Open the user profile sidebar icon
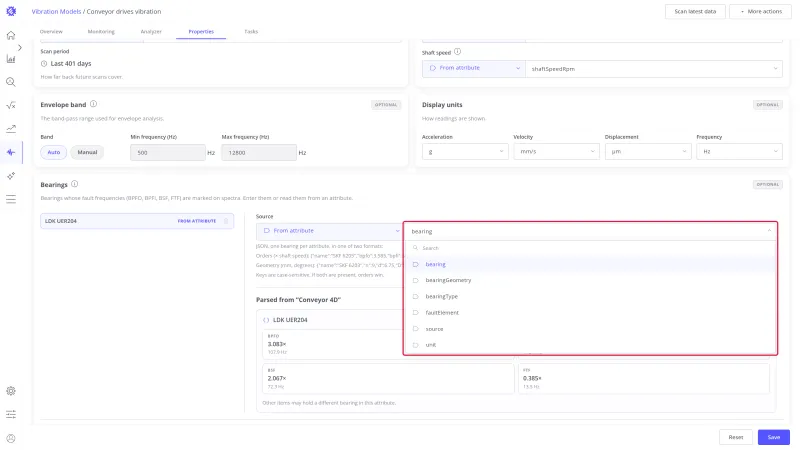Image resolution: width=800 pixels, height=450 pixels. tap(11, 438)
